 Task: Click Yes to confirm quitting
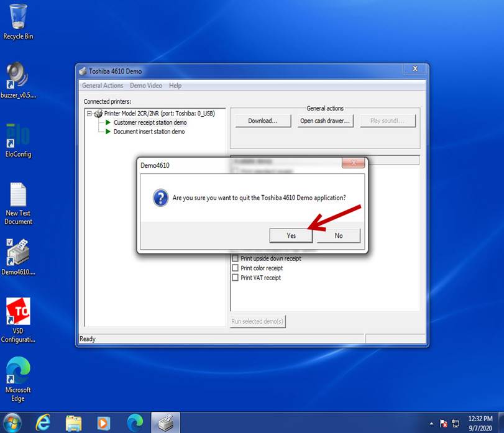coord(291,235)
